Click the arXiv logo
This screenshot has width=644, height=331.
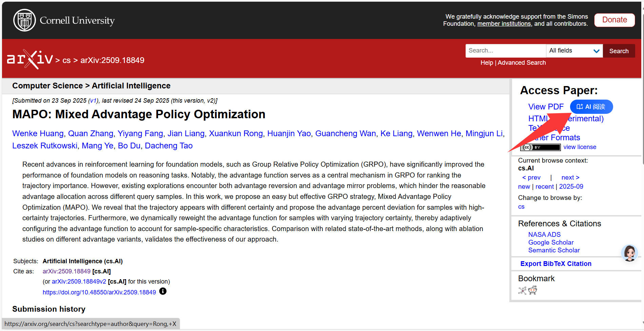(x=30, y=59)
